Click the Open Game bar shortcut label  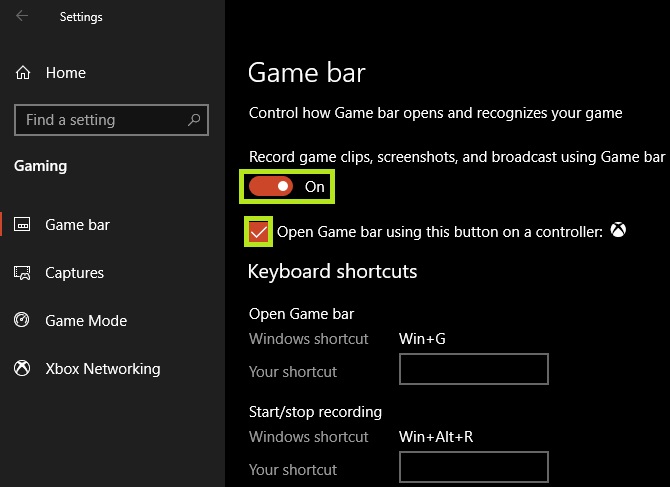302,314
